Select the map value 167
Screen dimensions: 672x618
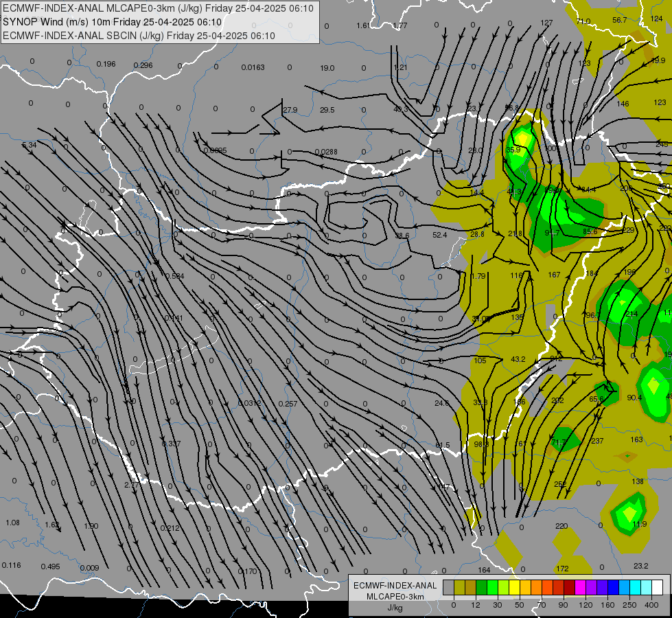(554, 275)
